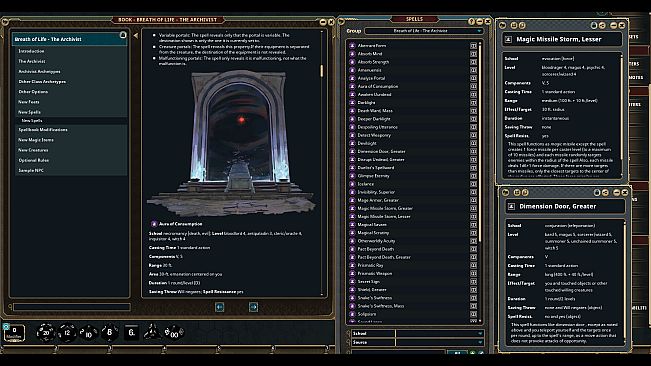Click the portal artwork image
This screenshot has height=366, width=651.
coord(231,143)
